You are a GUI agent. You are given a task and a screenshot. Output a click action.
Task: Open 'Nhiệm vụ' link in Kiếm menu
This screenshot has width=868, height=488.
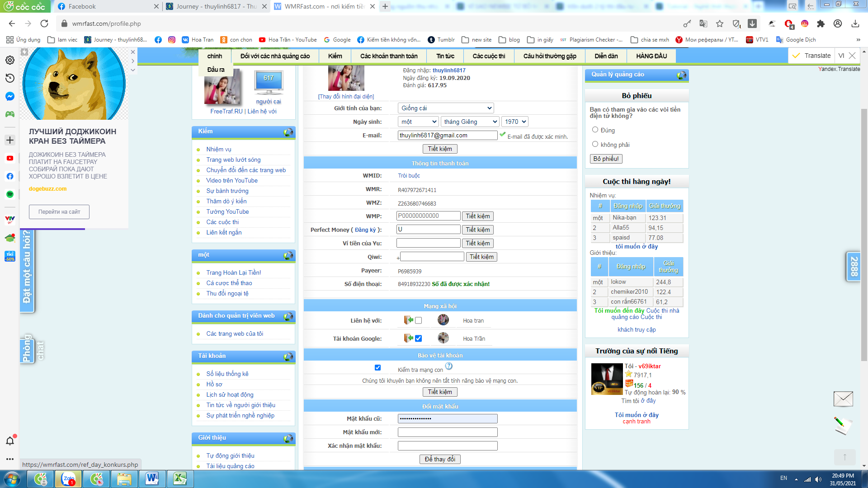point(219,149)
